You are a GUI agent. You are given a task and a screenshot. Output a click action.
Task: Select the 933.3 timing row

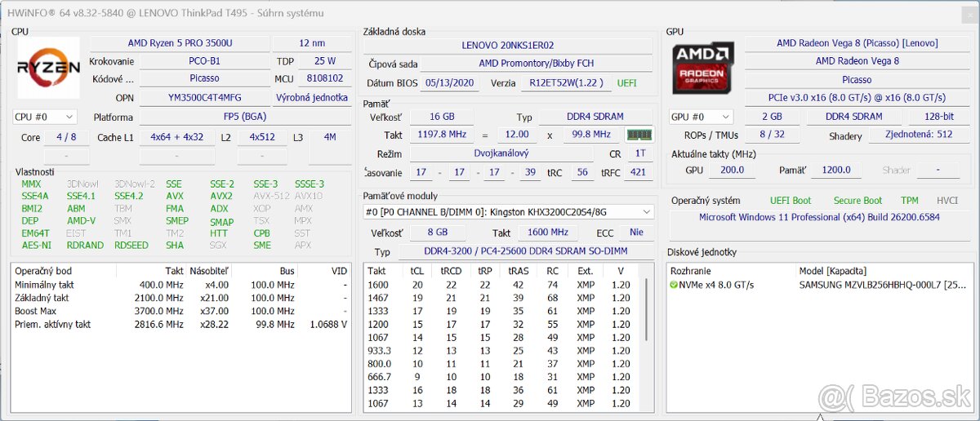click(x=504, y=350)
